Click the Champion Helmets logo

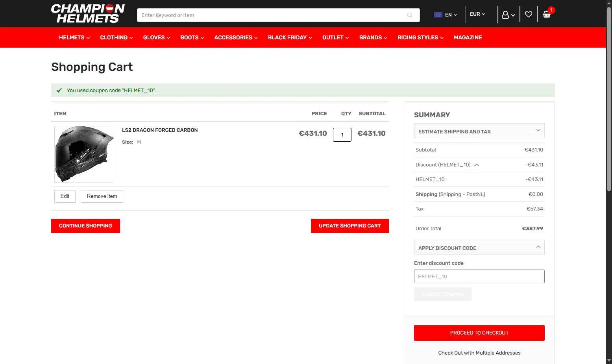coord(88,14)
